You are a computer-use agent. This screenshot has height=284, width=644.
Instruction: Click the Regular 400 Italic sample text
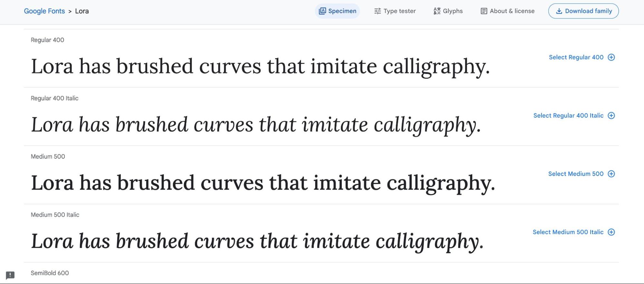pyautogui.click(x=256, y=125)
